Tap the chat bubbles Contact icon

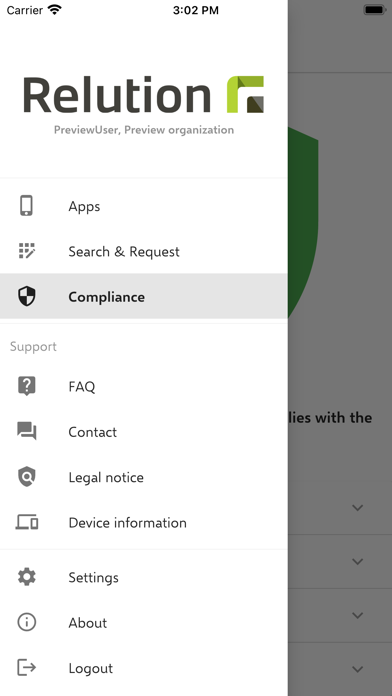(27, 431)
